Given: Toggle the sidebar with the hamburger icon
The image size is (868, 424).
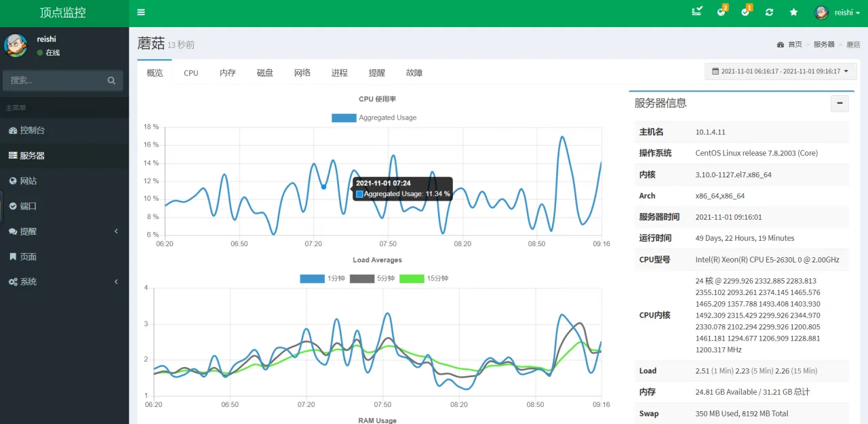Looking at the screenshot, I should (x=140, y=12).
